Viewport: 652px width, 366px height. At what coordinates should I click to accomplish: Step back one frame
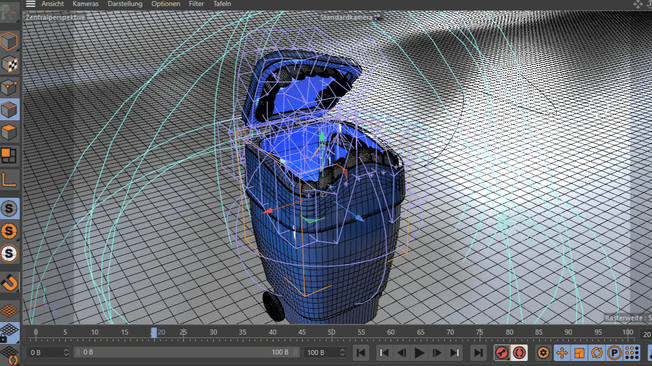pos(401,353)
